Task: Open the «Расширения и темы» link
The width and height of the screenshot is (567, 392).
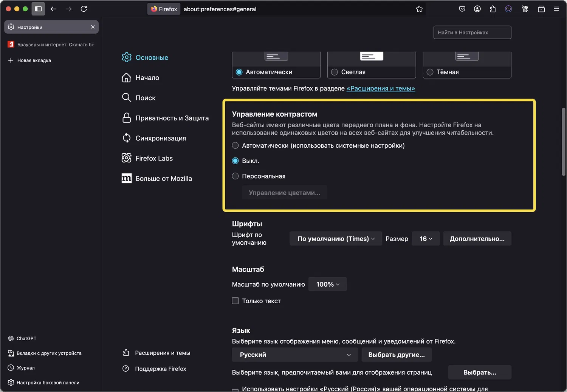Action: 381,88
